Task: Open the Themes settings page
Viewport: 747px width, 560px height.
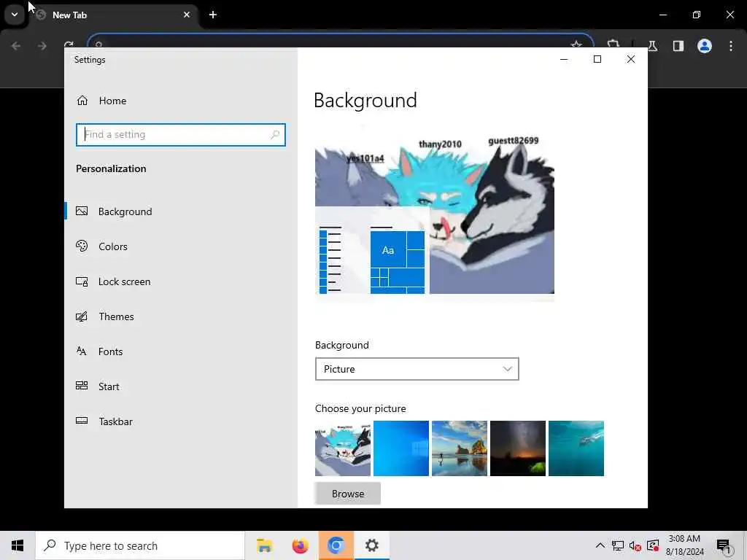Action: (x=181, y=316)
